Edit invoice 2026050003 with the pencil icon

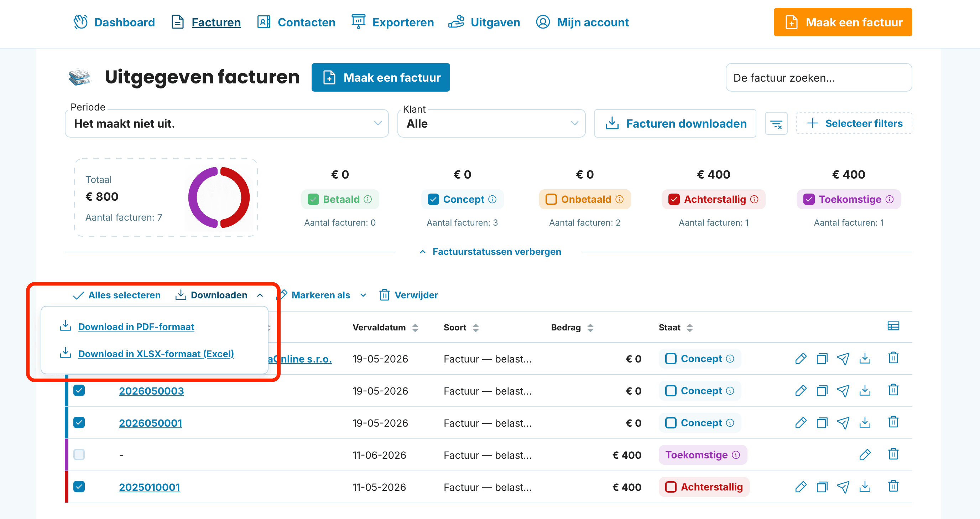(801, 391)
